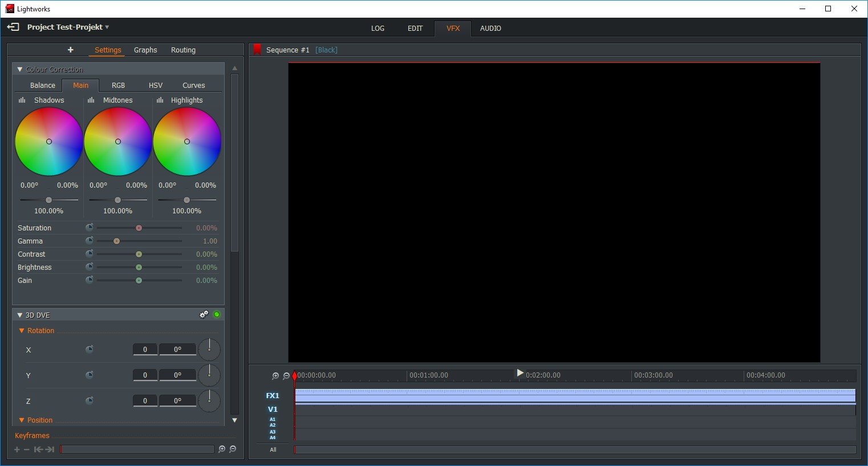Click the Shadows histogram icon

(22, 100)
